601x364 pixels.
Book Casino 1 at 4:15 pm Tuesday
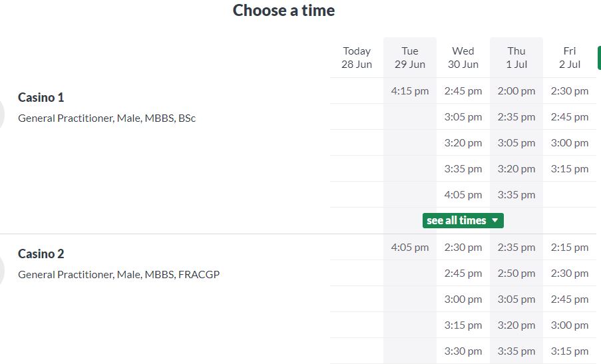[x=410, y=91]
